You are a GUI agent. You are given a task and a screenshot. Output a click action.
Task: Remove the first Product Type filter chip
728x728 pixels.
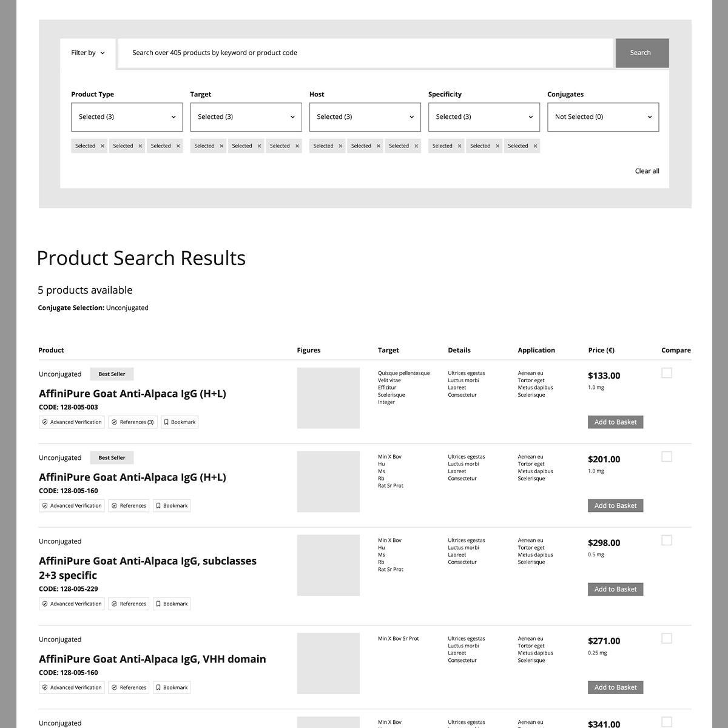pos(103,146)
